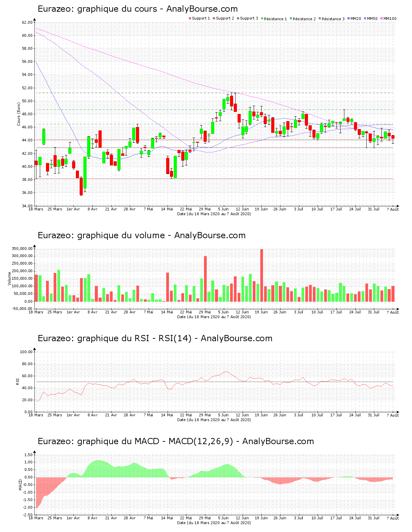Click the 62.00 value on the price axis
412x532 pixels.
coord(27,22)
